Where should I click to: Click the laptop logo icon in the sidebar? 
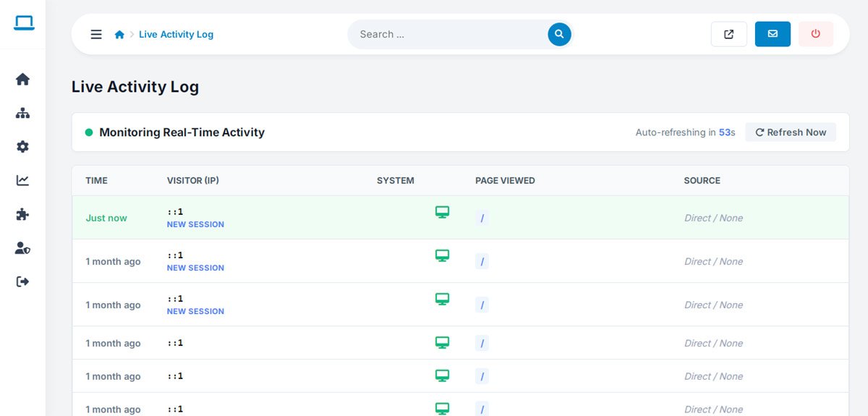pos(24,23)
